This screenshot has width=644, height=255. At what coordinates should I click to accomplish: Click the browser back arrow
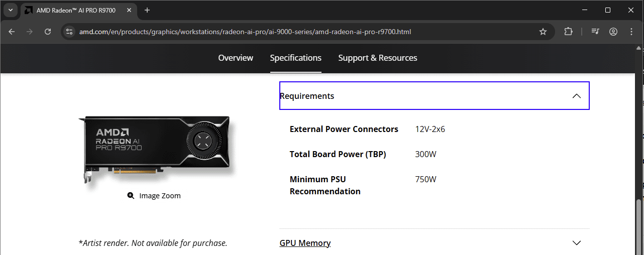12,32
